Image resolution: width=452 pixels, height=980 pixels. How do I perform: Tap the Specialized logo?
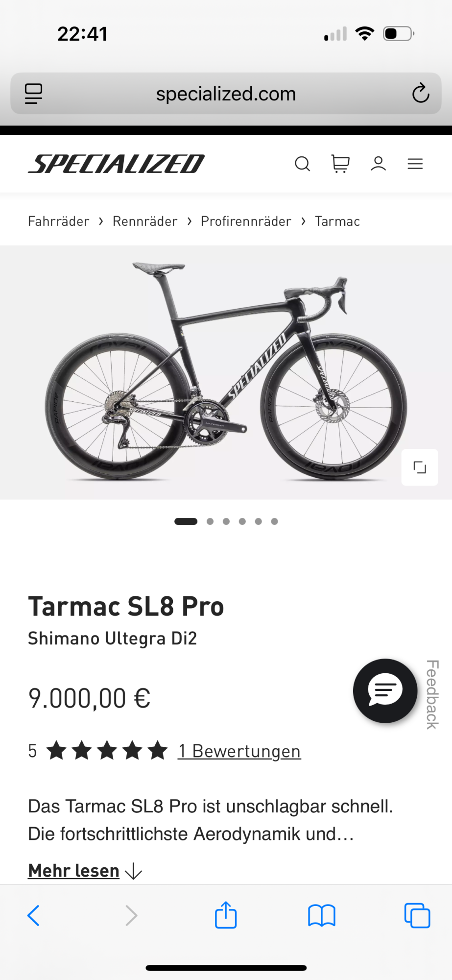tap(117, 164)
